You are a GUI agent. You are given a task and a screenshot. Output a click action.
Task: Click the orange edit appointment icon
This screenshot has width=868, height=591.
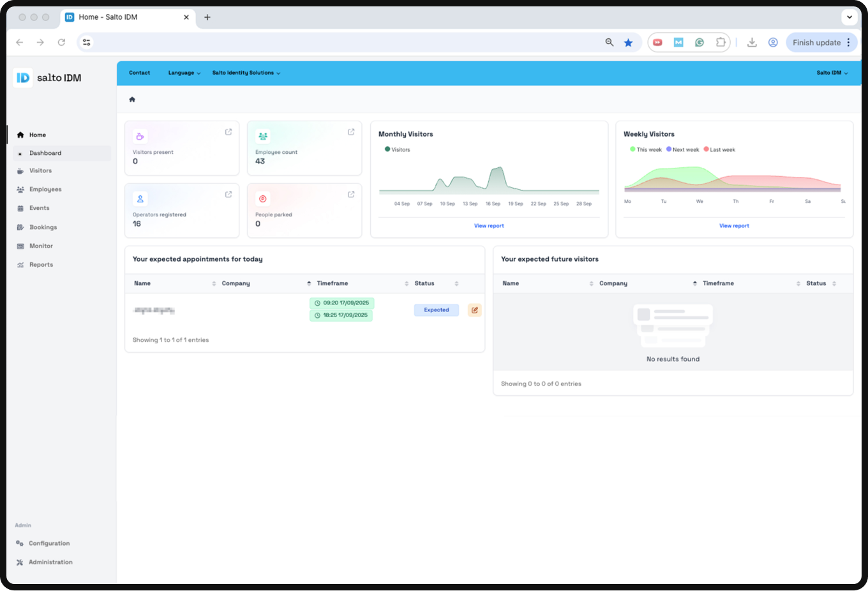[x=474, y=310]
